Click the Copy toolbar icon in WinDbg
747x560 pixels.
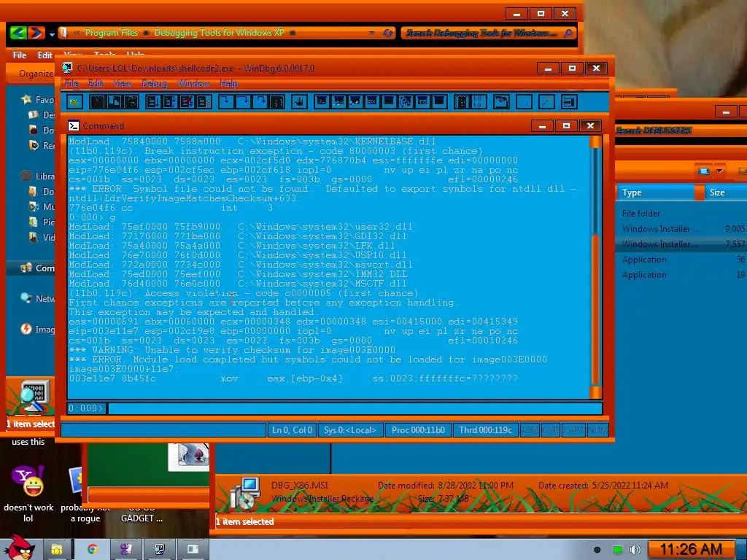(114, 102)
